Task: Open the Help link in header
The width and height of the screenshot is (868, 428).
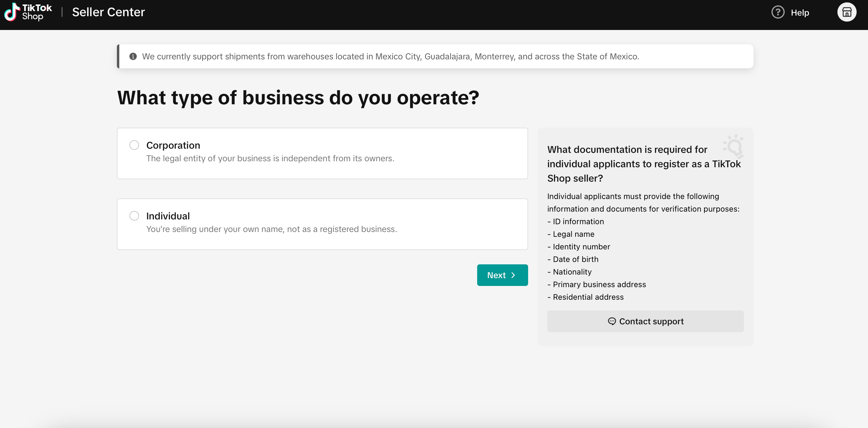Action: coord(800,13)
